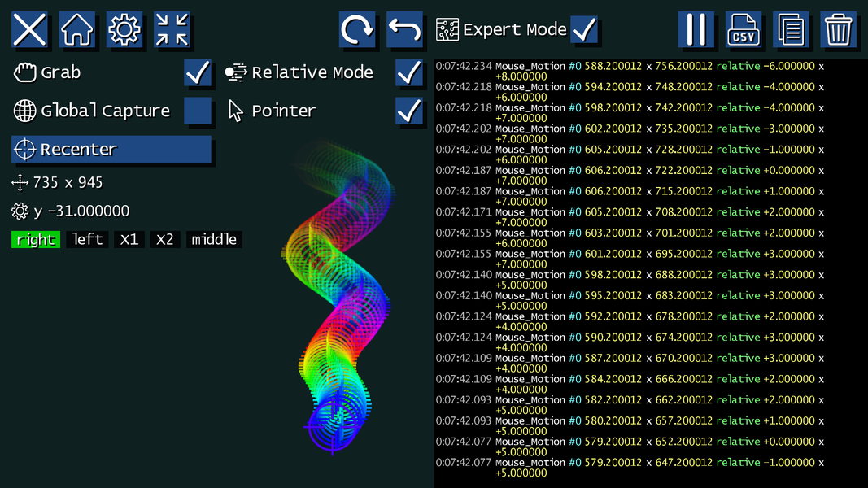Pause the event logging

click(x=697, y=28)
